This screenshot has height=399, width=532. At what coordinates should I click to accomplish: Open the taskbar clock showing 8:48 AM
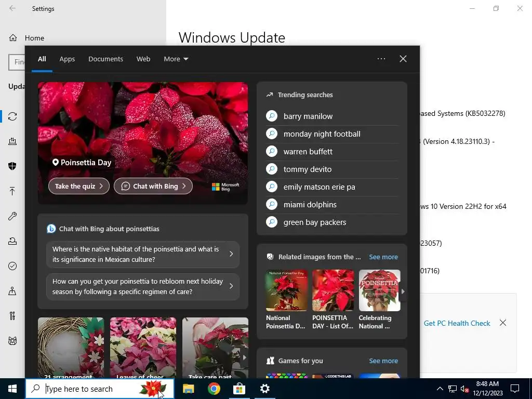487,389
